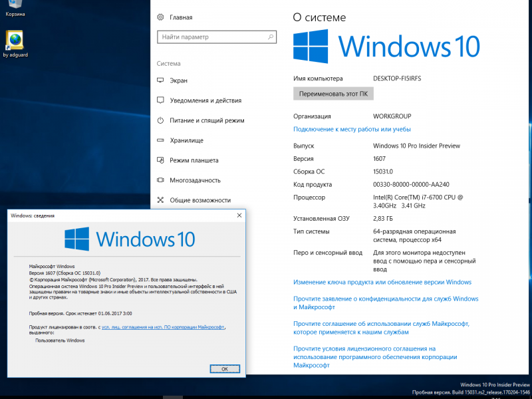Click the Пользователь Windows licensee text
Viewport: 532px width, 399px height.
pos(60,340)
